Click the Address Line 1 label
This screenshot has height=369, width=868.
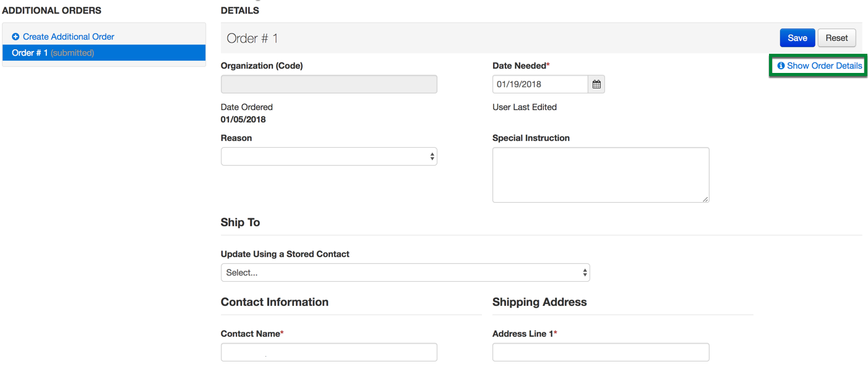523,334
